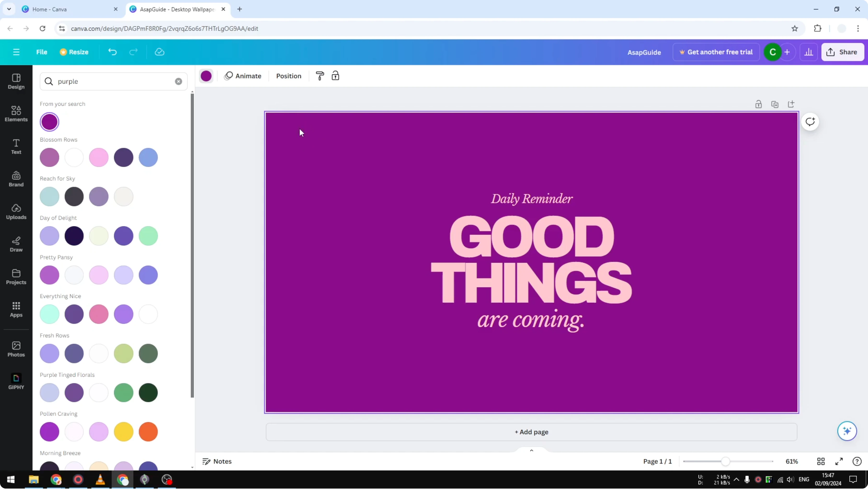
Task: Click the zoom slider handle
Action: pos(725,461)
